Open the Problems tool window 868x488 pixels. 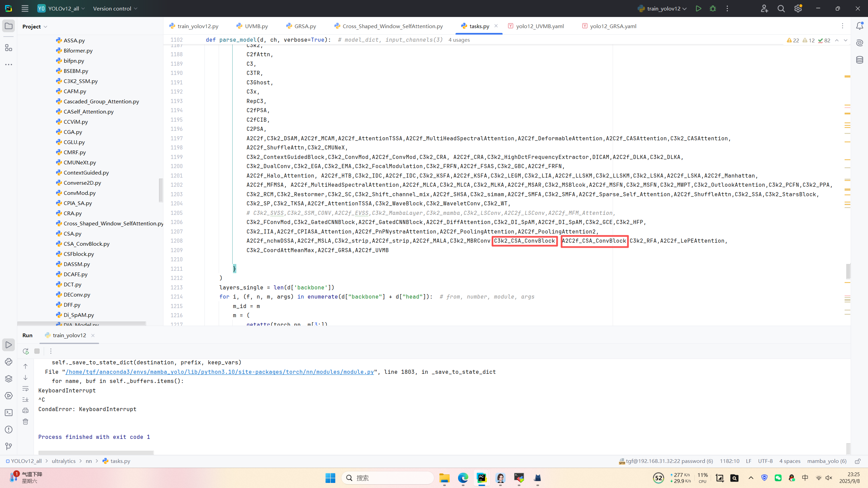pyautogui.click(x=8, y=429)
